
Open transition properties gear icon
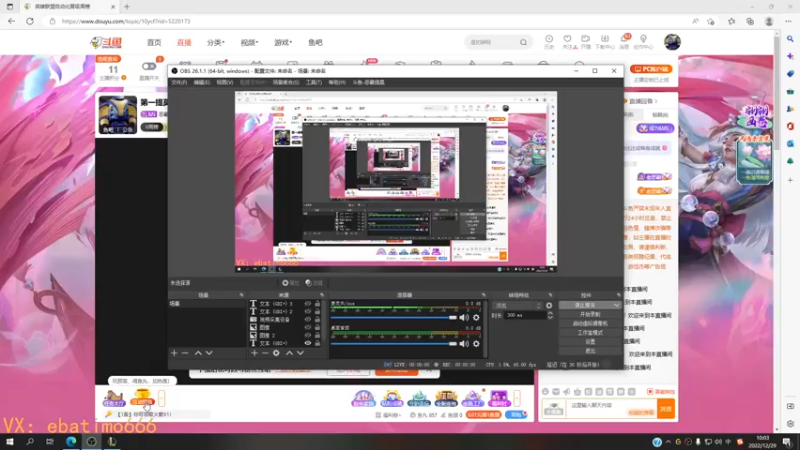tap(549, 306)
